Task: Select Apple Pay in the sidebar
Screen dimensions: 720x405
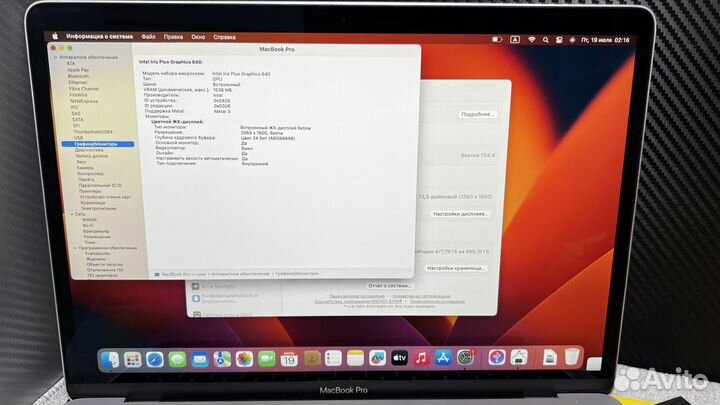Action: coord(78,70)
